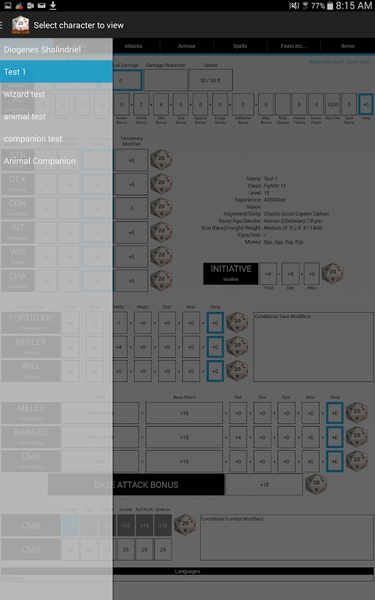This screenshot has height=600, width=375.
Task: Tap 'Need extra dice? Touch here' link
Action: click(339, 62)
